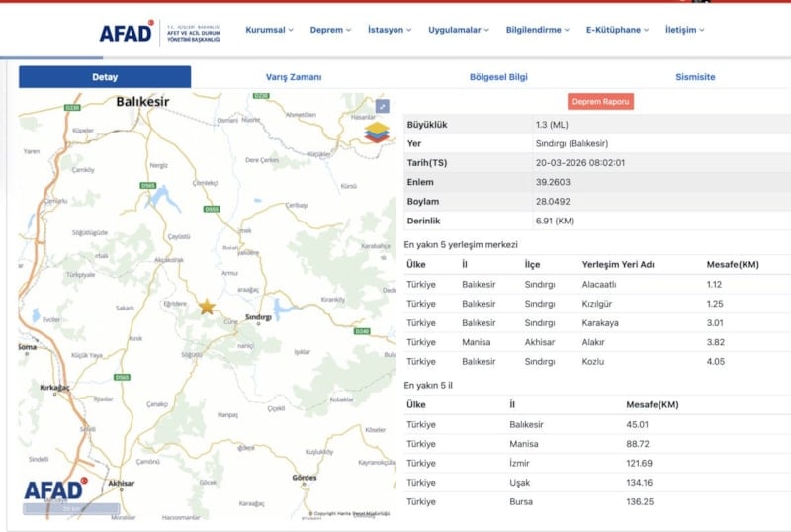Image resolution: width=791 pixels, height=532 pixels.
Task: Click the Deprem Raporu button
Action: [x=600, y=102]
